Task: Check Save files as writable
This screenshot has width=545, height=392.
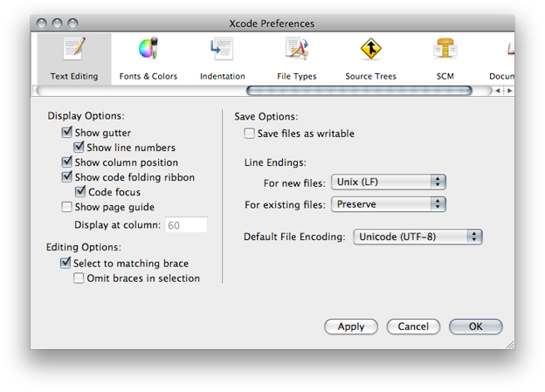Action: 249,134
